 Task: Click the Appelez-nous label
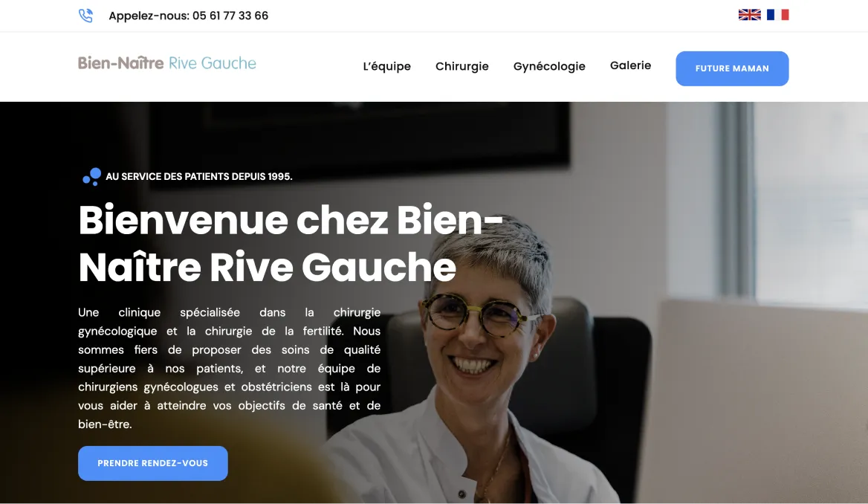(149, 16)
